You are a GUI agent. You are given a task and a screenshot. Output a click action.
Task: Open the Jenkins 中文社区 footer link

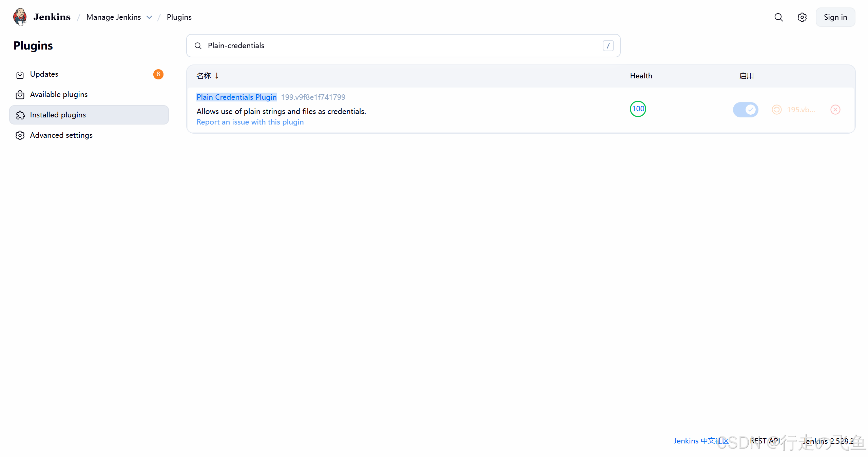point(701,441)
